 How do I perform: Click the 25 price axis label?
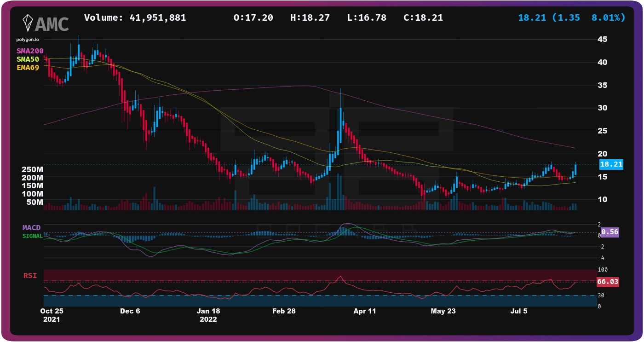click(602, 131)
